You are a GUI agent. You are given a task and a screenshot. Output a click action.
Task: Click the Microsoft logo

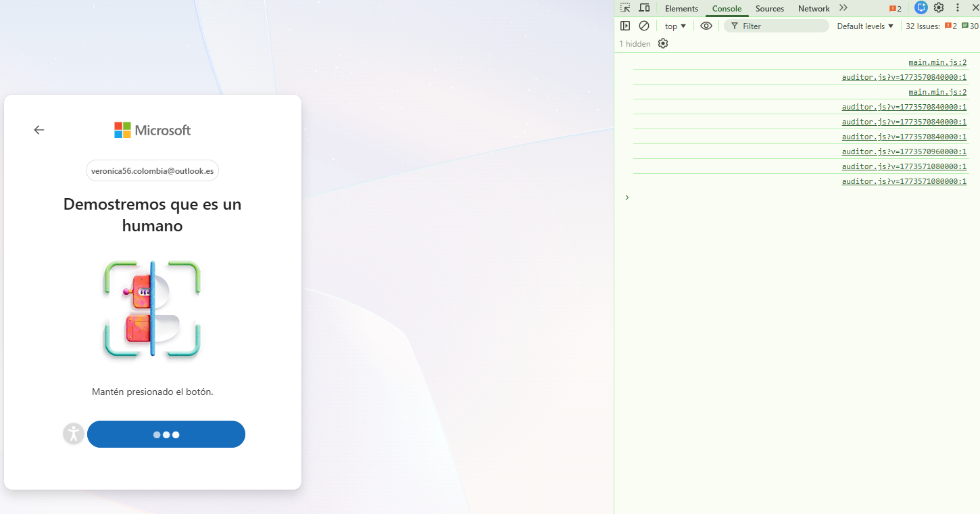coord(153,130)
